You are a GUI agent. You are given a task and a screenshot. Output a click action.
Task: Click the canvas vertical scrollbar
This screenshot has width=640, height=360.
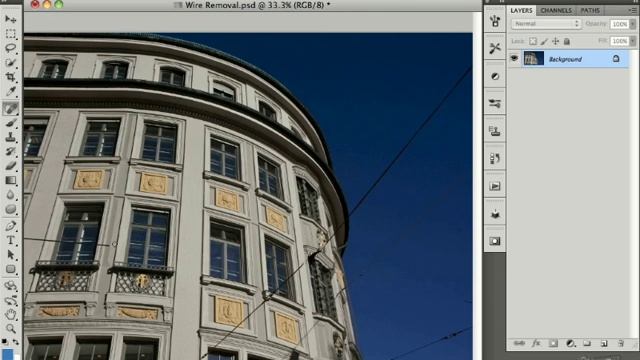pos(477,186)
